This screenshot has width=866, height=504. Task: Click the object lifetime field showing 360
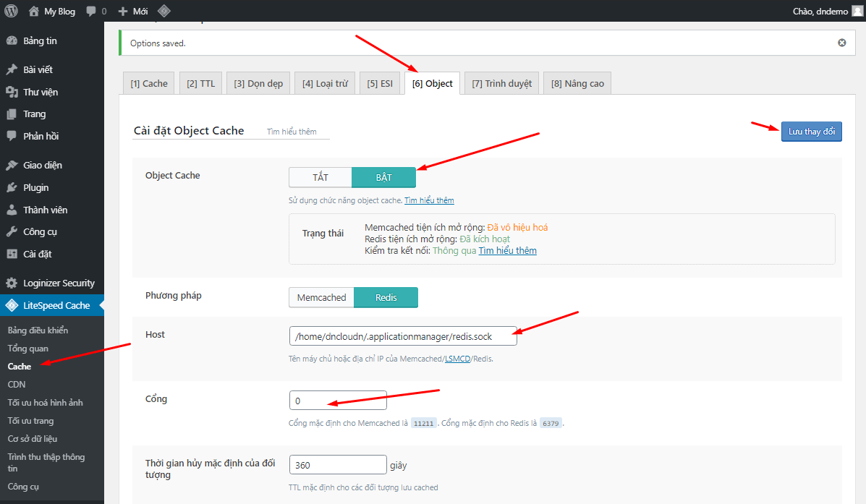(338, 465)
